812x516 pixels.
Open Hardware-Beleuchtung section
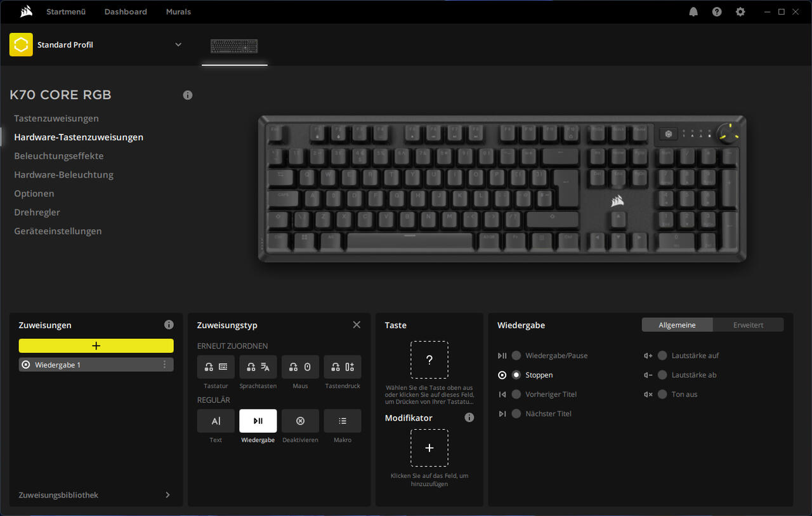pos(64,175)
